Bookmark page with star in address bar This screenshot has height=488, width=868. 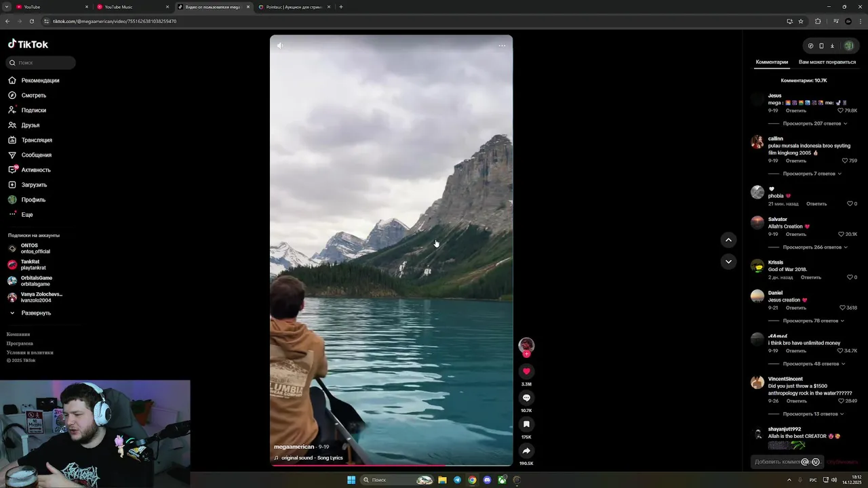click(x=801, y=21)
